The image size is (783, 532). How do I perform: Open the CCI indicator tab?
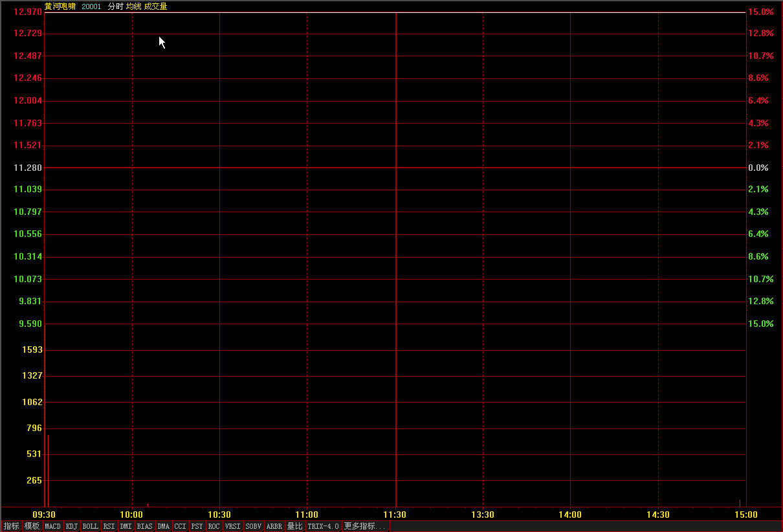180,526
